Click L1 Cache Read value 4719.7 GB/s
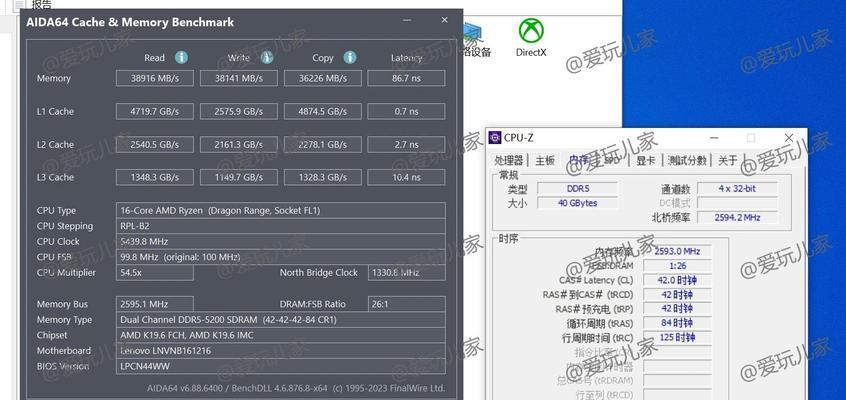Viewport: 846px width, 400px height. (x=154, y=112)
